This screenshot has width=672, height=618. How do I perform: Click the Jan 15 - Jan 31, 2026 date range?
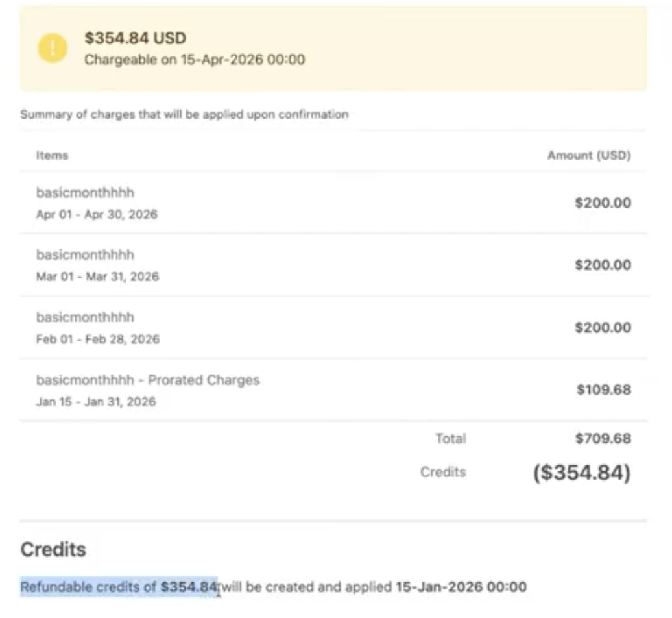96,402
